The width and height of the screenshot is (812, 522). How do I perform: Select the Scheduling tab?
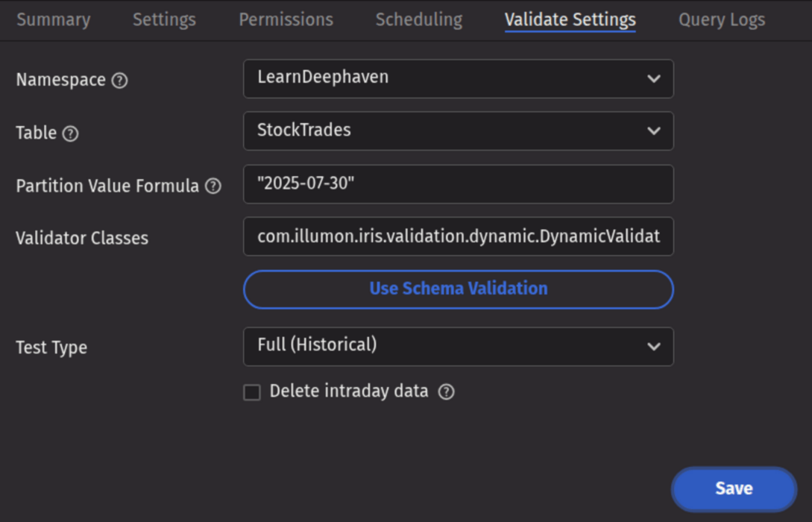click(x=418, y=20)
